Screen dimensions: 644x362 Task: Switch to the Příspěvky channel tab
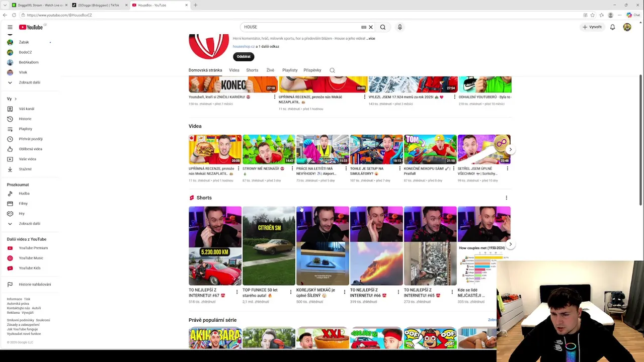coord(312,70)
